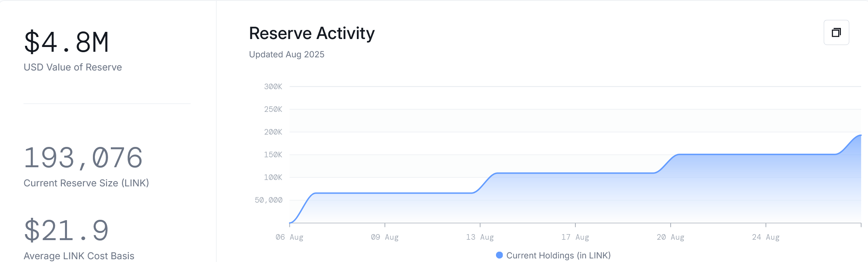
Task: Click the 50,000 y-axis label
Action: 269,200
